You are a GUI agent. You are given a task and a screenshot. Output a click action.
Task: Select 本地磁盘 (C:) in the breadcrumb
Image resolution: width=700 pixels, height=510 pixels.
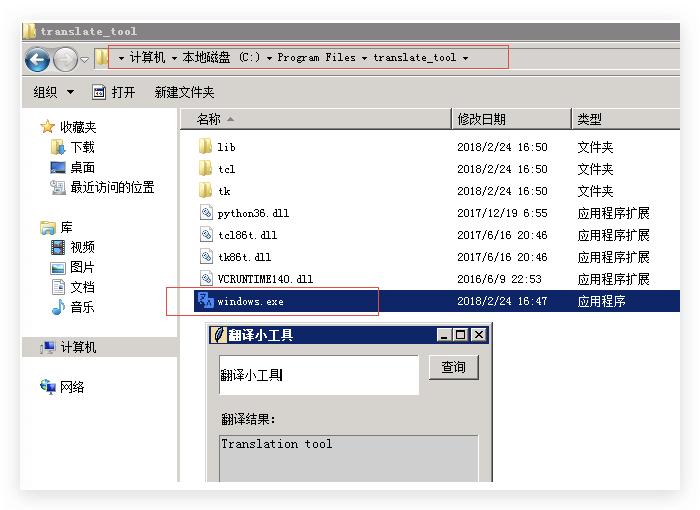pyautogui.click(x=221, y=58)
